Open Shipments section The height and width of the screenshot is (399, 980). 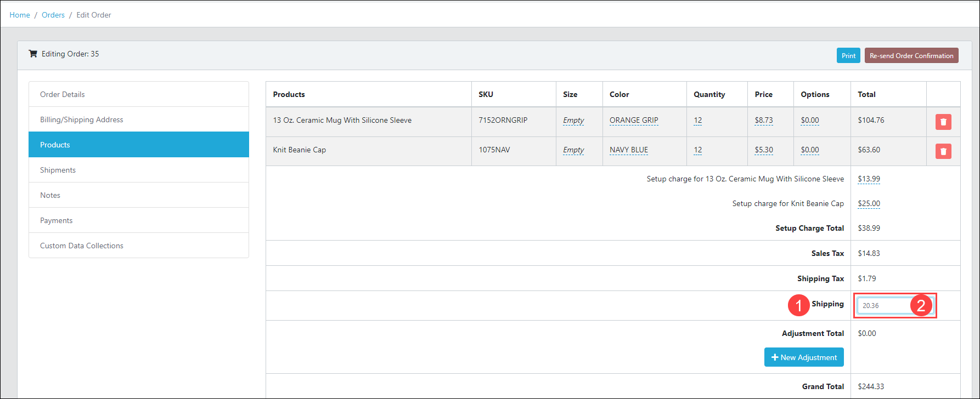(x=139, y=170)
